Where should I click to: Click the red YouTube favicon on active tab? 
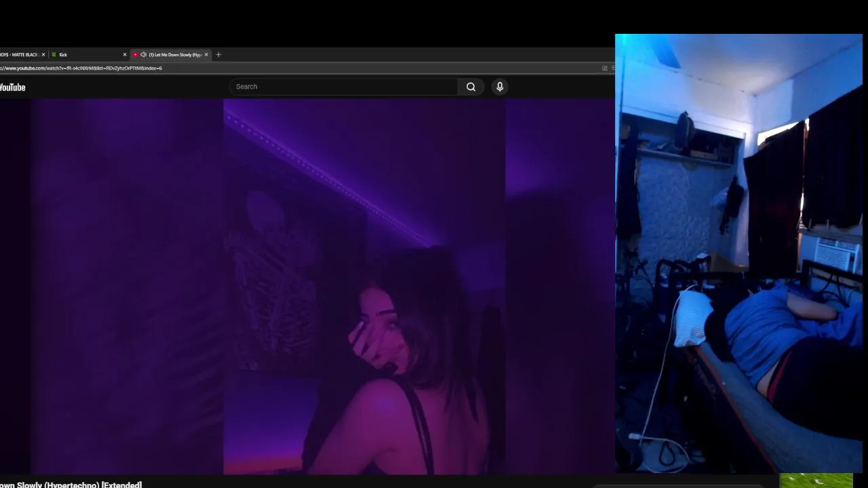tap(136, 54)
